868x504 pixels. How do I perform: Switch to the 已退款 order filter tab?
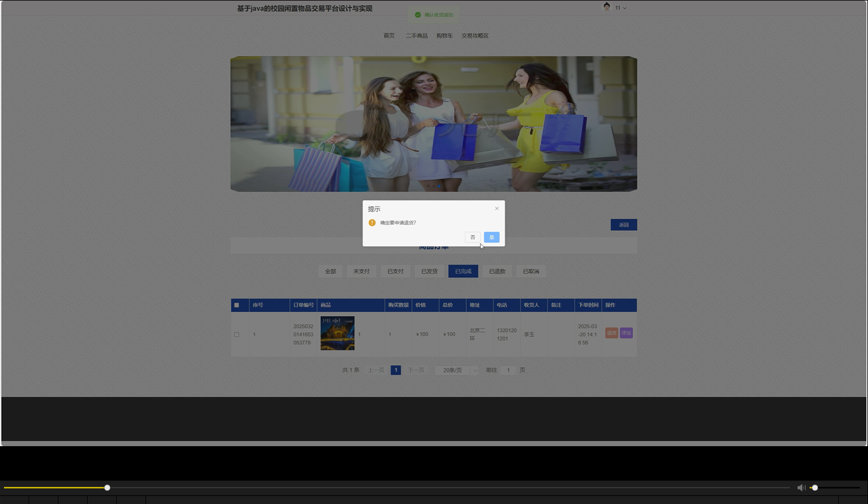click(496, 271)
